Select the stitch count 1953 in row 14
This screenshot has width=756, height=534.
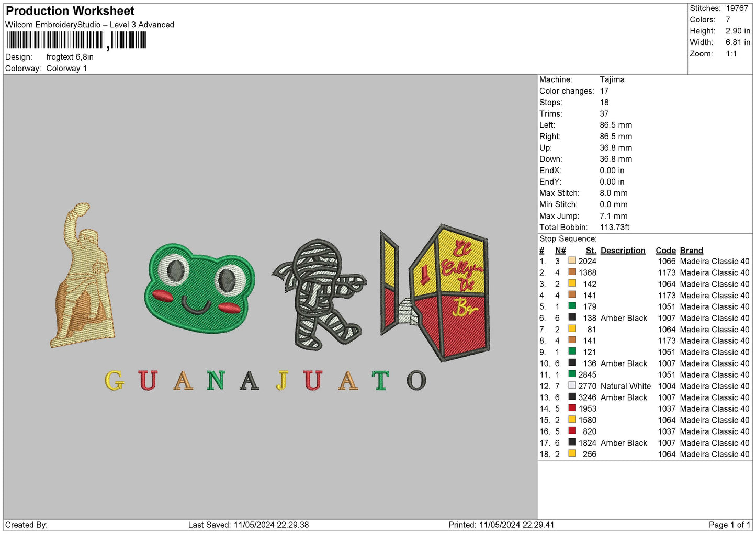pyautogui.click(x=587, y=409)
